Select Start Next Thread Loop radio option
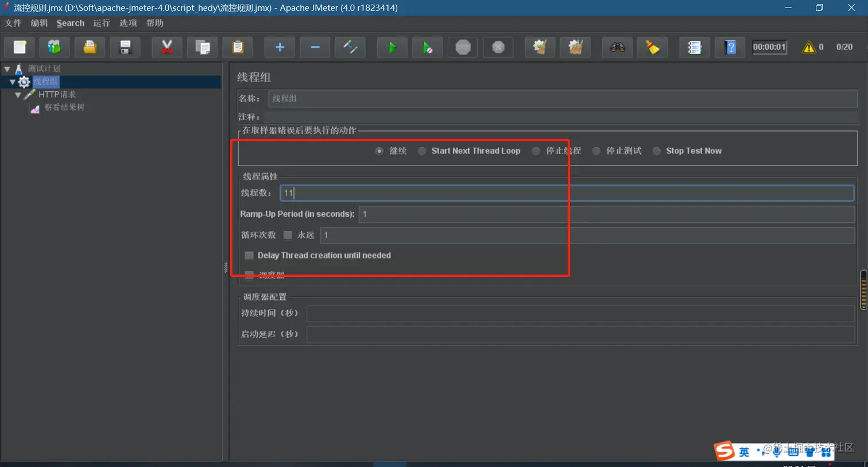This screenshot has width=868, height=467. [x=422, y=151]
